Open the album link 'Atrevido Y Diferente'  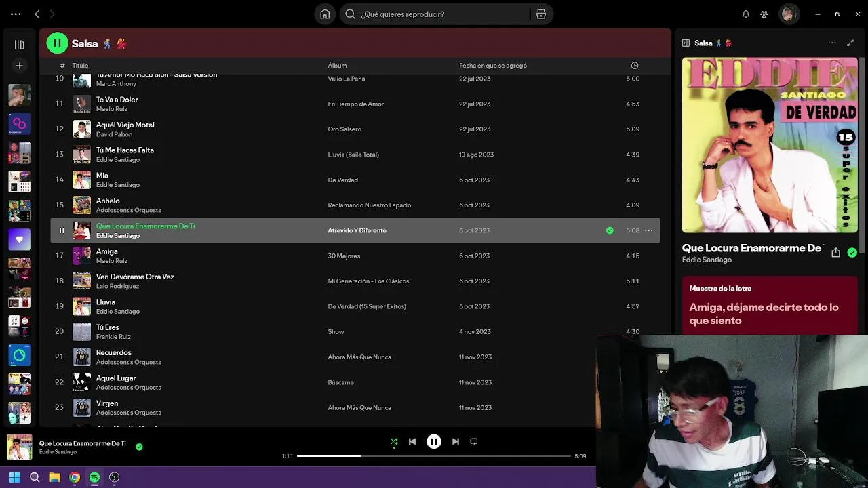coord(357,230)
